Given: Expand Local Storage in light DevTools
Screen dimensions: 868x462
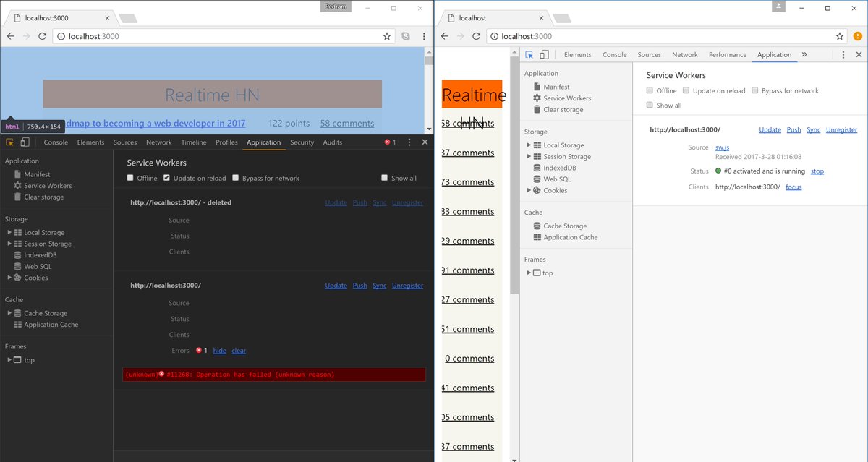Looking at the screenshot, I should [529, 145].
